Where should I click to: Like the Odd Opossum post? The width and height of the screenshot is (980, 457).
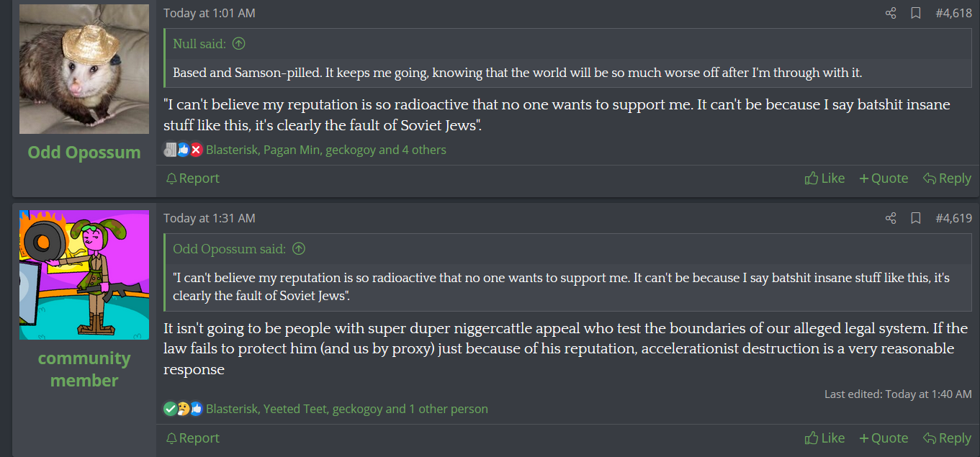click(x=825, y=178)
